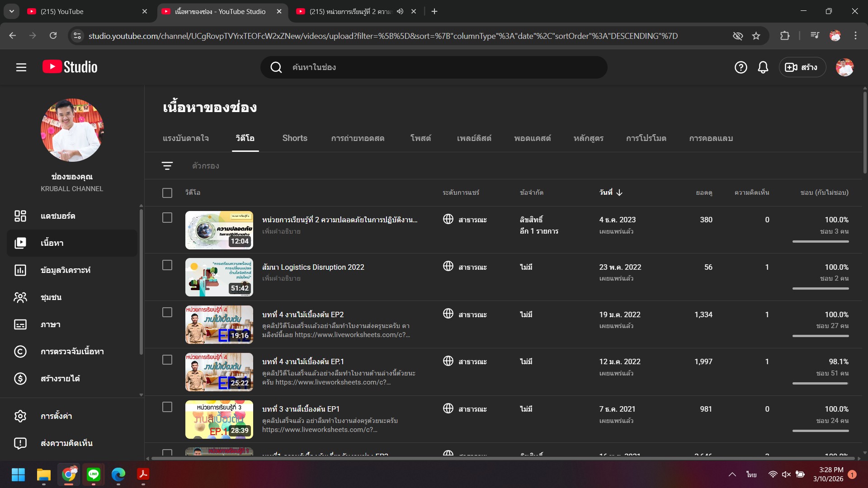Open the Create button menu
The height and width of the screenshot is (488, 868).
(802, 67)
